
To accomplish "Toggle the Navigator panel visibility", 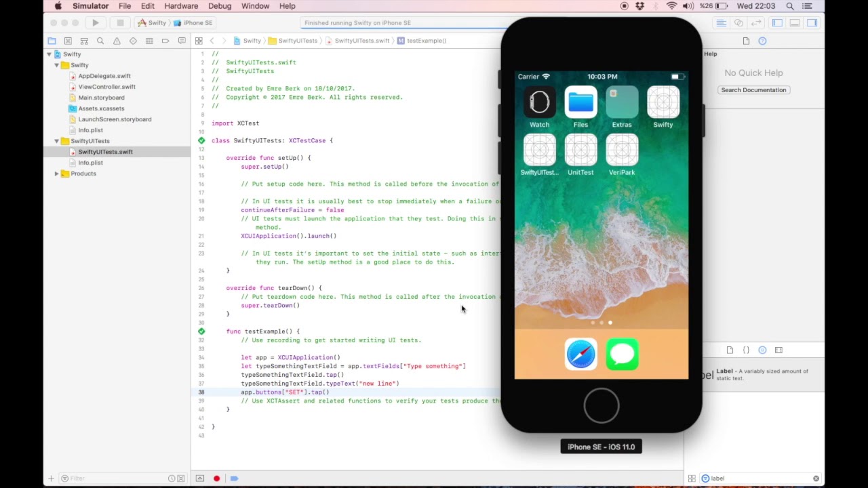I will 777,22.
